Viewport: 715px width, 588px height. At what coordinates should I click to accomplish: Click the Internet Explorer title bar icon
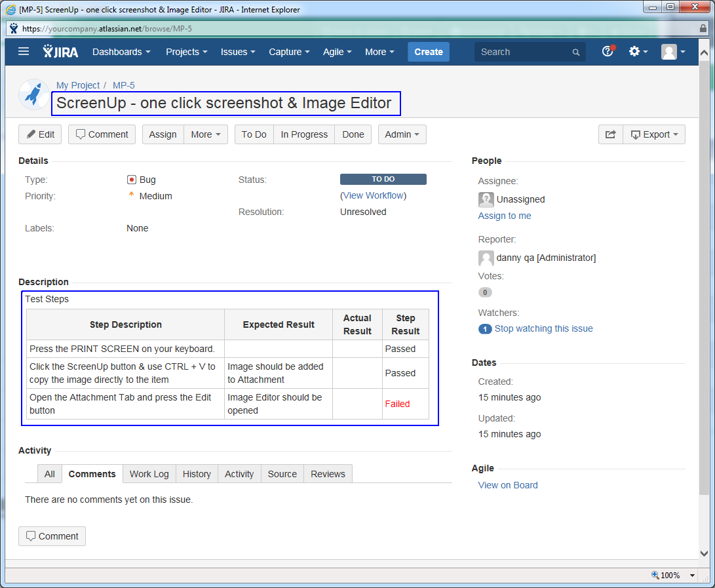coord(10,10)
